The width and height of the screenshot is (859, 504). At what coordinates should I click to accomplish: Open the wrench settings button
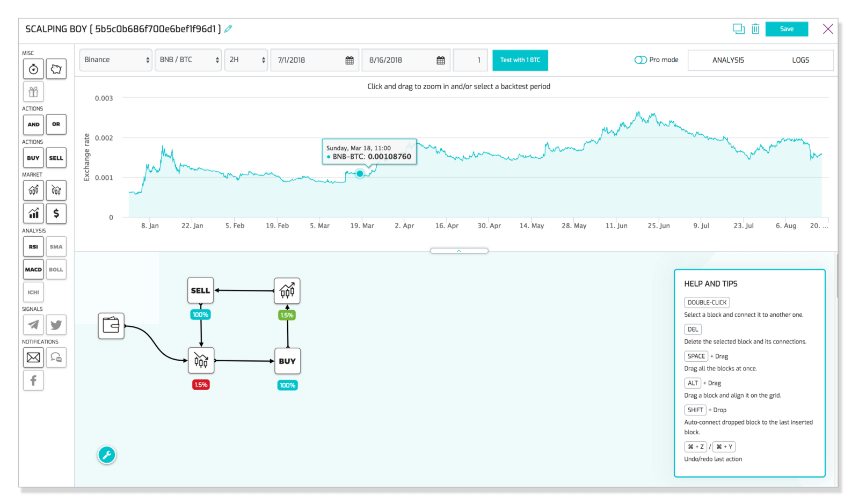(x=107, y=455)
